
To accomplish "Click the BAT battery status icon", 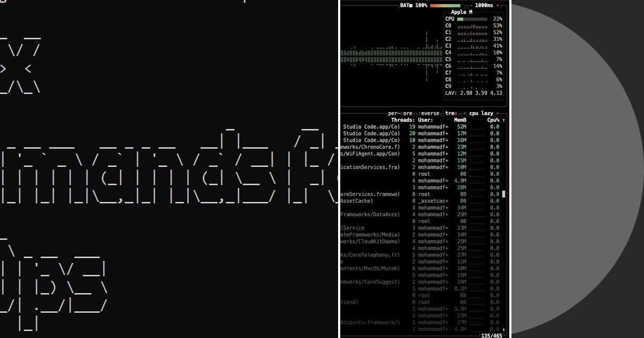I will 410,5.
